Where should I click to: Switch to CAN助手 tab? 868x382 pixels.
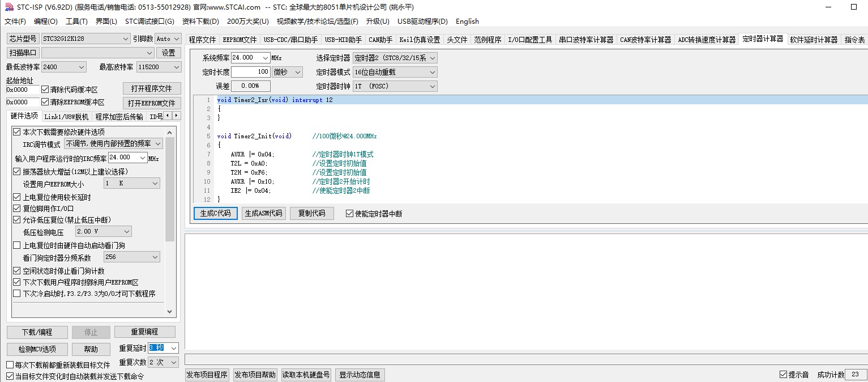(380, 40)
